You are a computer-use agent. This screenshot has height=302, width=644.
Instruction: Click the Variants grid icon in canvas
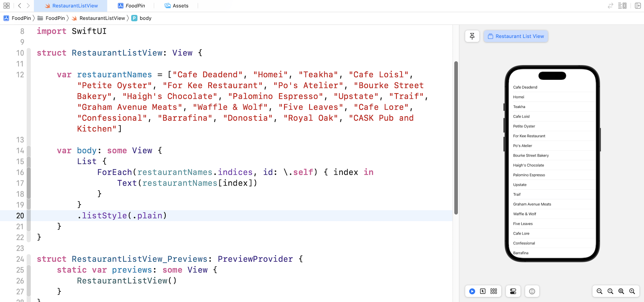point(494,291)
